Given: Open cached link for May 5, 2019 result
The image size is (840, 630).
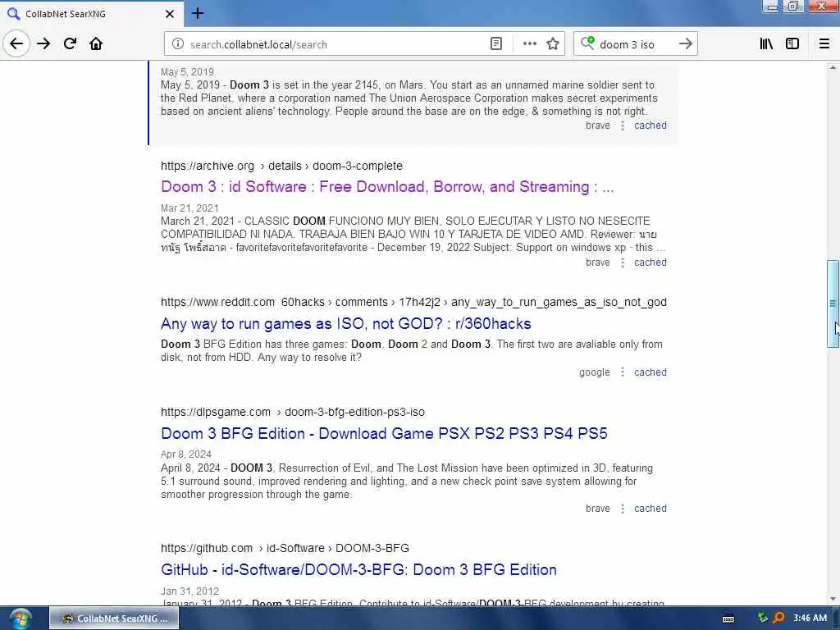Looking at the screenshot, I should (651, 126).
